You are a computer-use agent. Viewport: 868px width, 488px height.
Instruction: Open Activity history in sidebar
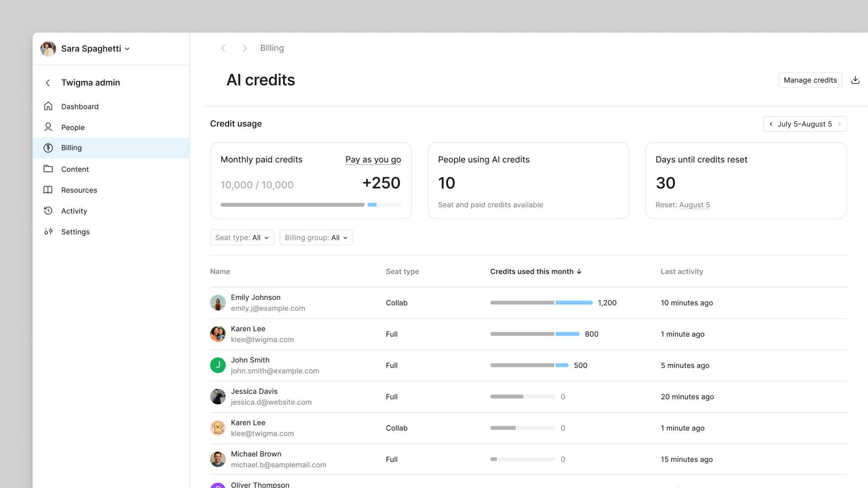(74, 211)
